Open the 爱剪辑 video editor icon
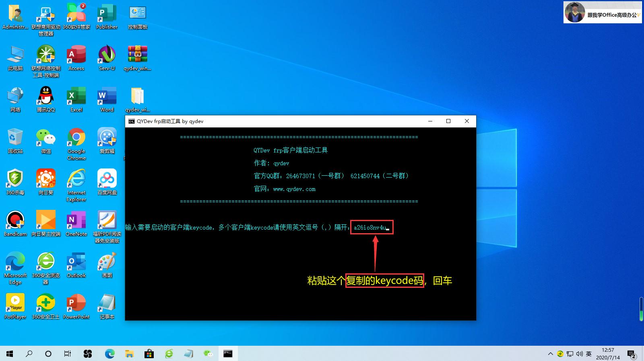The width and height of the screenshot is (644, 361). click(x=107, y=141)
